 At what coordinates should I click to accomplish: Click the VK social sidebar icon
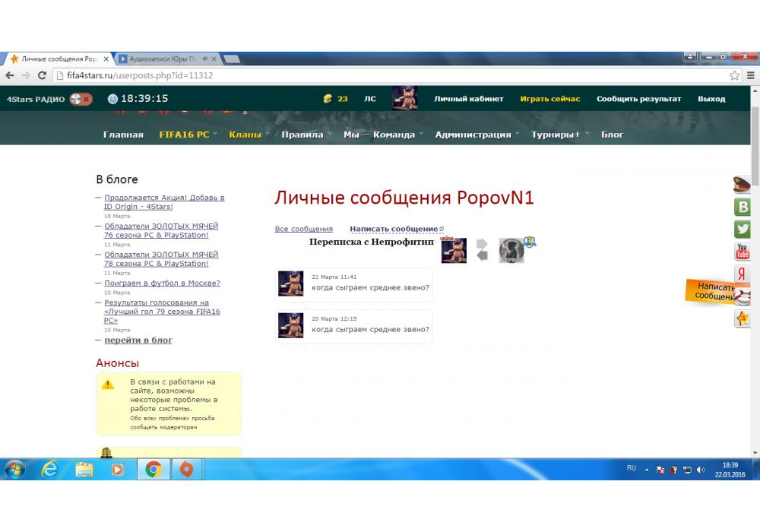point(743,207)
